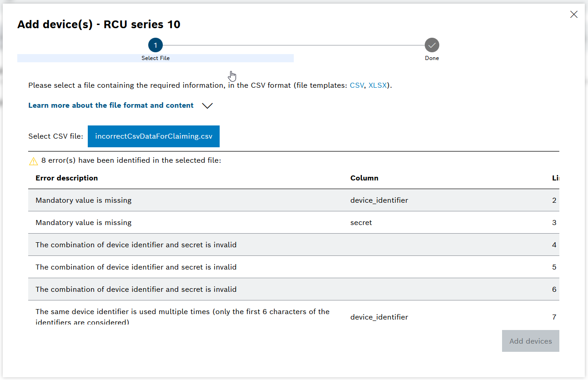Click the Done checkmark circle icon

pyautogui.click(x=432, y=45)
